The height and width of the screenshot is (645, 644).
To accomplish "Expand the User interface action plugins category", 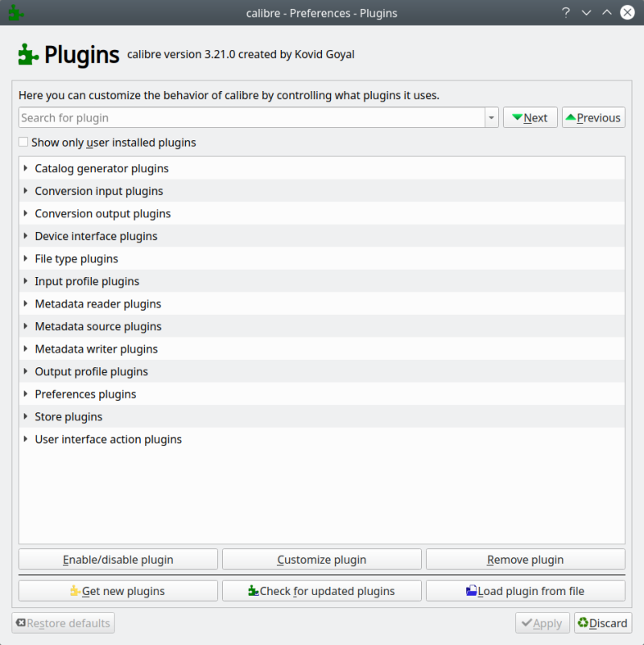I will pyautogui.click(x=25, y=439).
